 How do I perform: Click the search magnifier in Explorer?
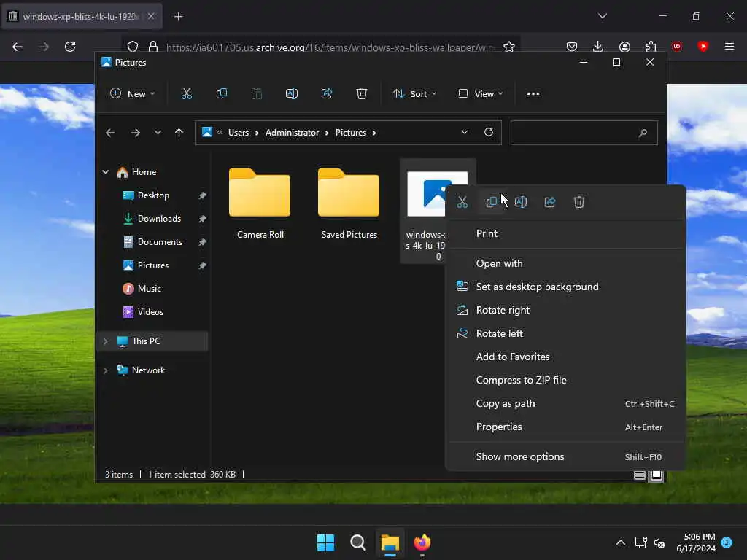pos(643,133)
